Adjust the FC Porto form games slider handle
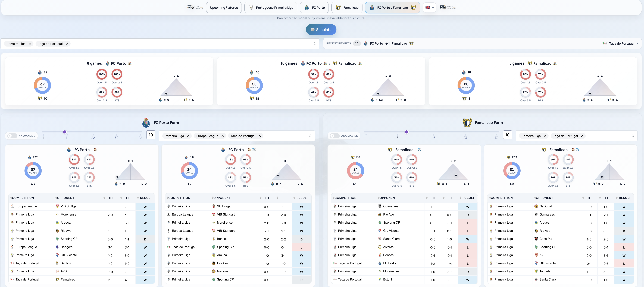Viewport: 644px width, 287px height. pyautogui.click(x=65, y=132)
